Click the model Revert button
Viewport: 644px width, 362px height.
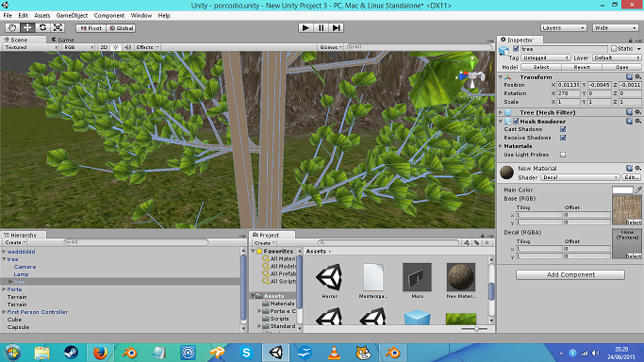click(x=581, y=67)
